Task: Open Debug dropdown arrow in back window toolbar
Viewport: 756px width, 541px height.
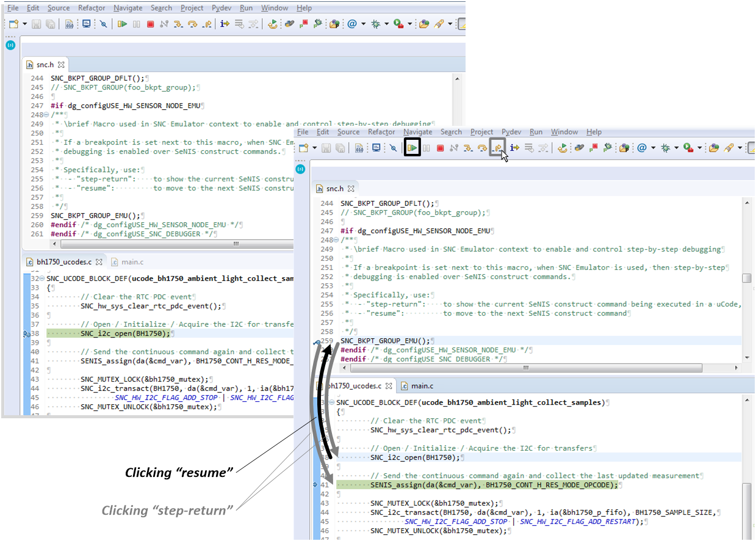Action: click(386, 24)
